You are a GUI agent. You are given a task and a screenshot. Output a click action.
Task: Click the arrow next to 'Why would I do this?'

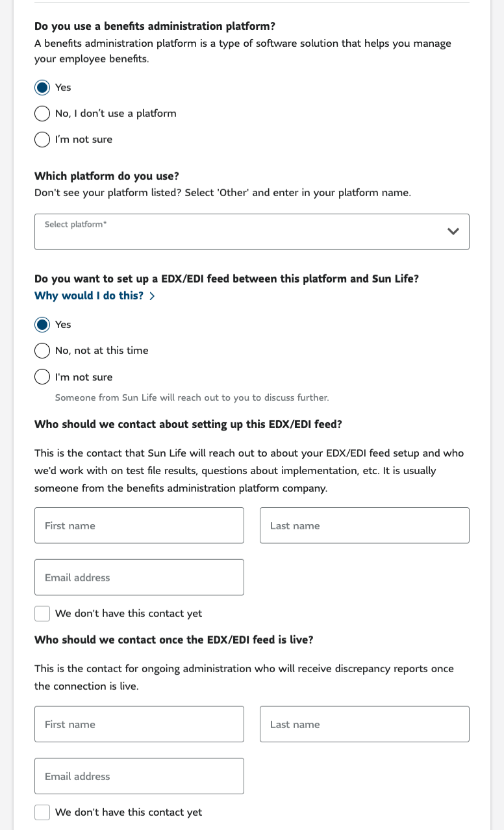click(x=152, y=296)
